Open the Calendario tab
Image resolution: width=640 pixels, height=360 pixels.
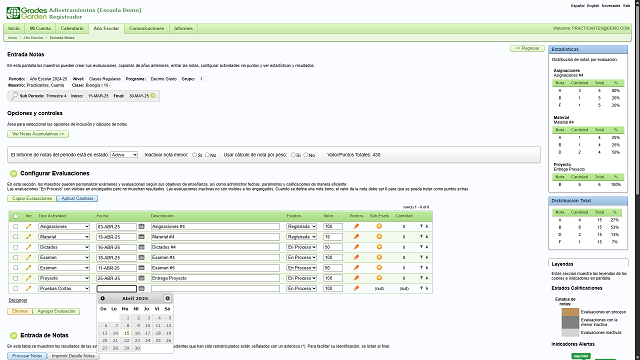[72, 29]
